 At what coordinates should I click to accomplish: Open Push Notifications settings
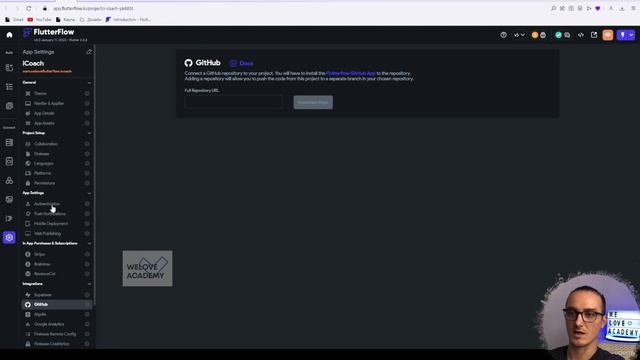57,214
